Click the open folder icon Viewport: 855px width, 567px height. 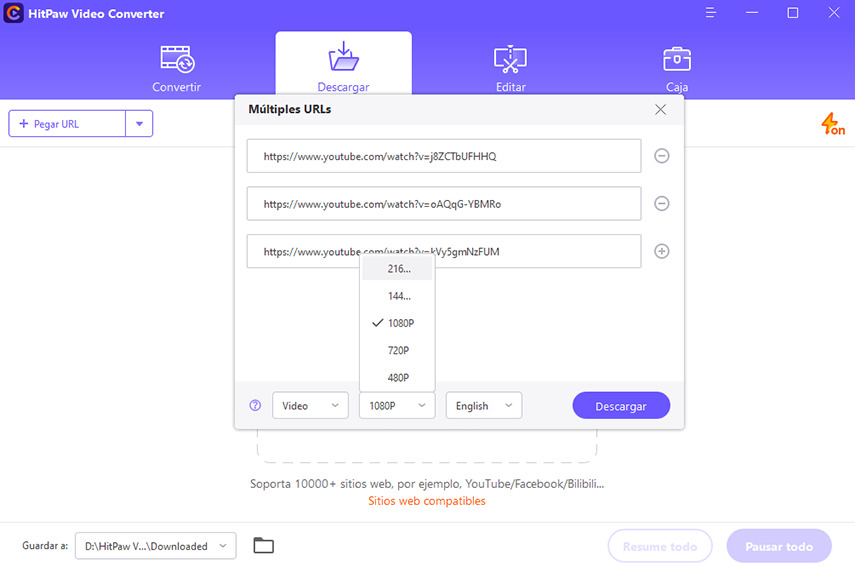263,545
